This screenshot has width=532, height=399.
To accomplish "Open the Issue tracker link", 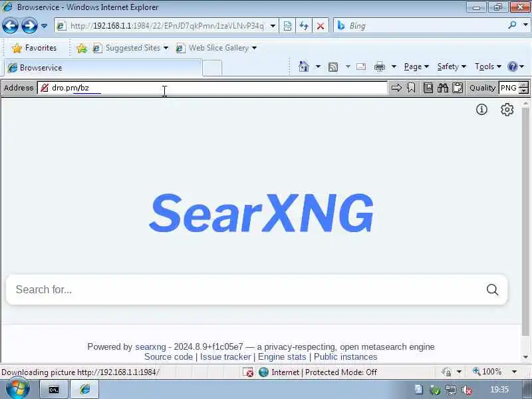I will coord(225,356).
